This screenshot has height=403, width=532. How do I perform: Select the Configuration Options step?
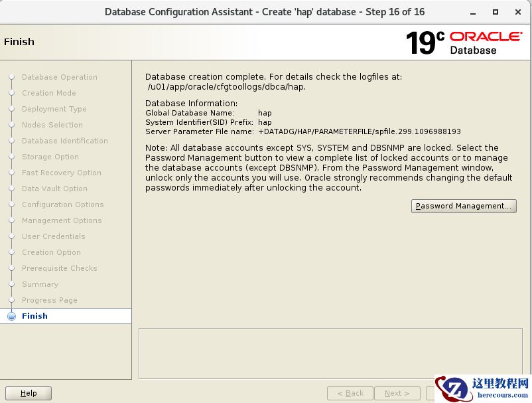63,204
